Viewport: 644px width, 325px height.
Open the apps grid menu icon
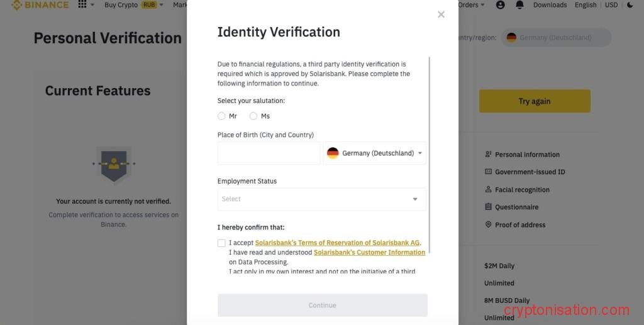pyautogui.click(x=82, y=5)
